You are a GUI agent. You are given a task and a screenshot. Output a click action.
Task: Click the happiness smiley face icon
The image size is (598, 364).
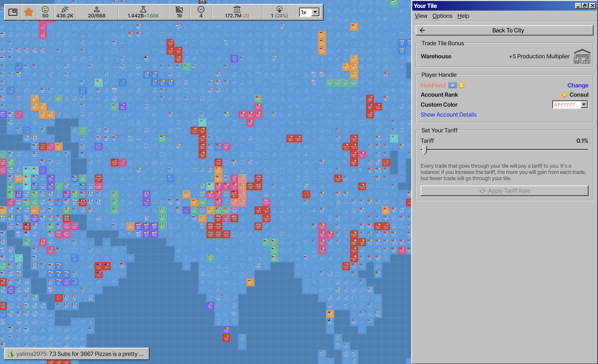tap(45, 10)
